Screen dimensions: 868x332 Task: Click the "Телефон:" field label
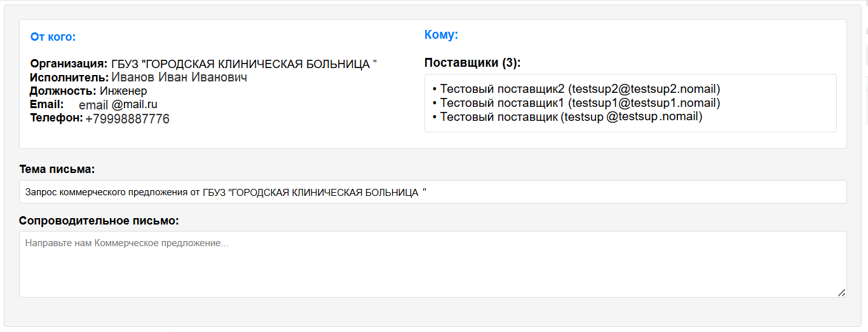57,118
